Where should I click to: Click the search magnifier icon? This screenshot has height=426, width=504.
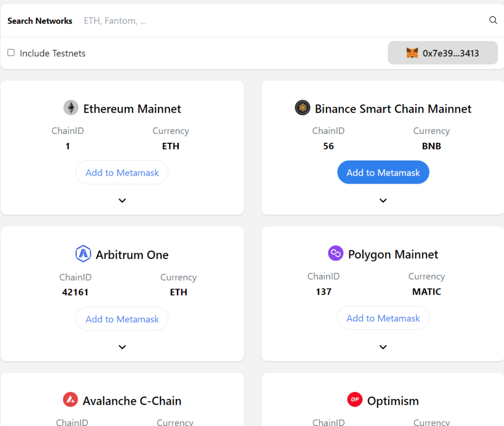pyautogui.click(x=493, y=20)
